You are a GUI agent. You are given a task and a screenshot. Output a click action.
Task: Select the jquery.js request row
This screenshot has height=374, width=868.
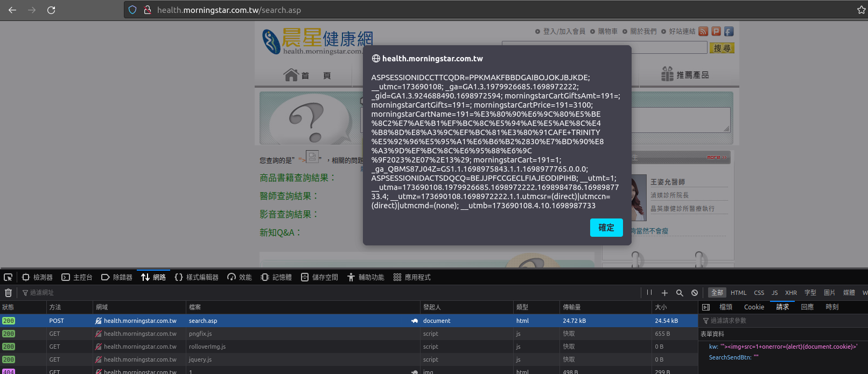click(349, 359)
